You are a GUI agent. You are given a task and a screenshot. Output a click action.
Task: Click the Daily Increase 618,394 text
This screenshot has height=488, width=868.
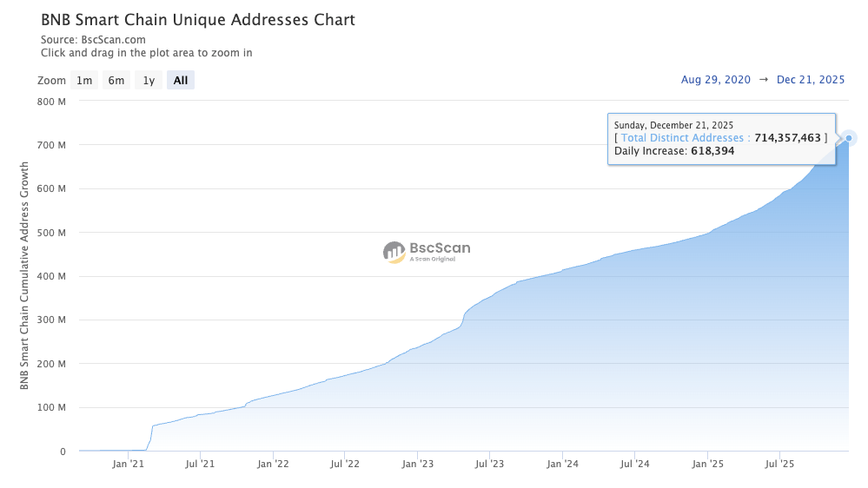[674, 151]
